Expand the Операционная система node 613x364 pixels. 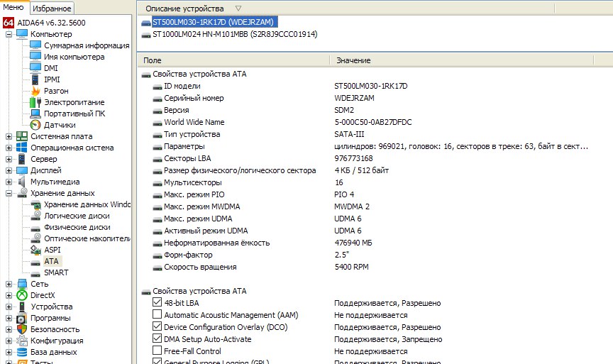click(9, 148)
